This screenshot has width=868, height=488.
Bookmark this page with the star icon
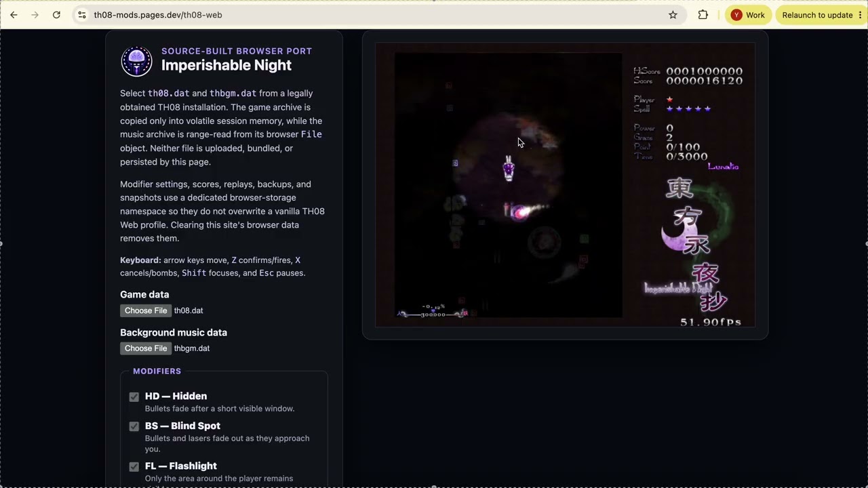pos(673,15)
